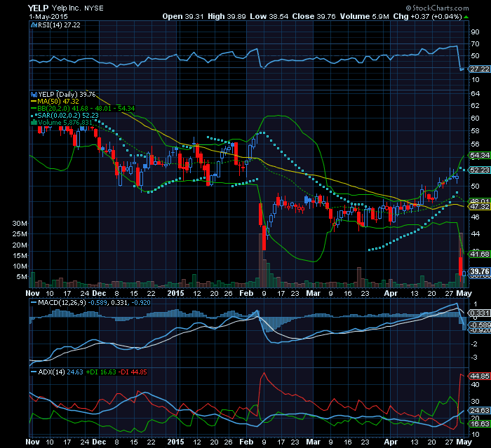This screenshot has width=491, height=448.
Task: Click the 27.22 RSI tag on right axis
Action: [480, 69]
